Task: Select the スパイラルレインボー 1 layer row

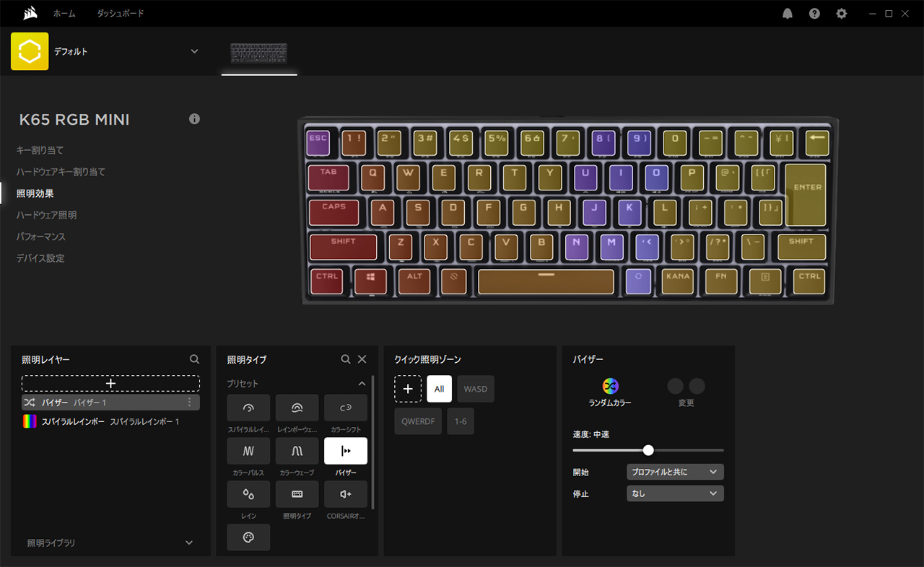Action: [110, 421]
